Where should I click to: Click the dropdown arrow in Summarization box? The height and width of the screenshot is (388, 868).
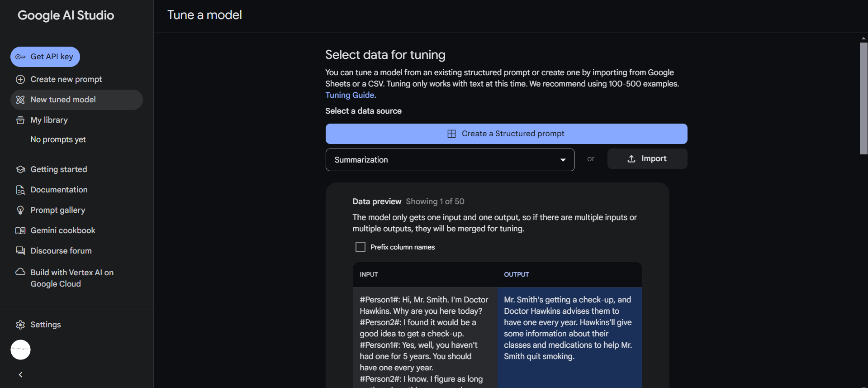(x=563, y=160)
